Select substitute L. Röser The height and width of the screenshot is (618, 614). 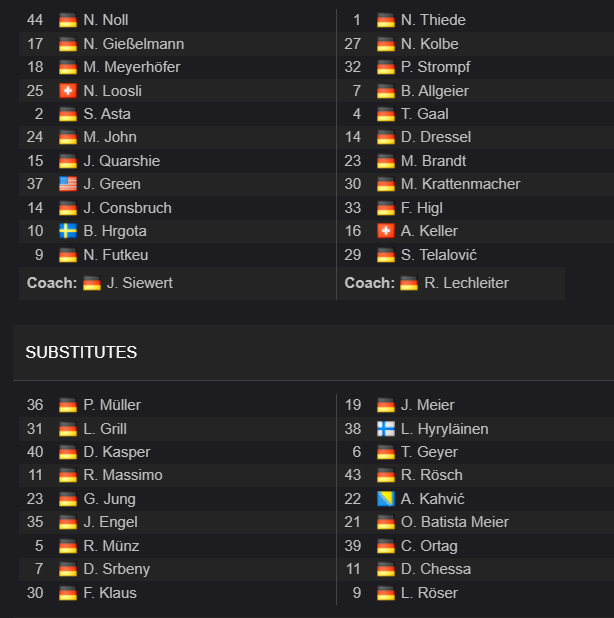click(429, 593)
